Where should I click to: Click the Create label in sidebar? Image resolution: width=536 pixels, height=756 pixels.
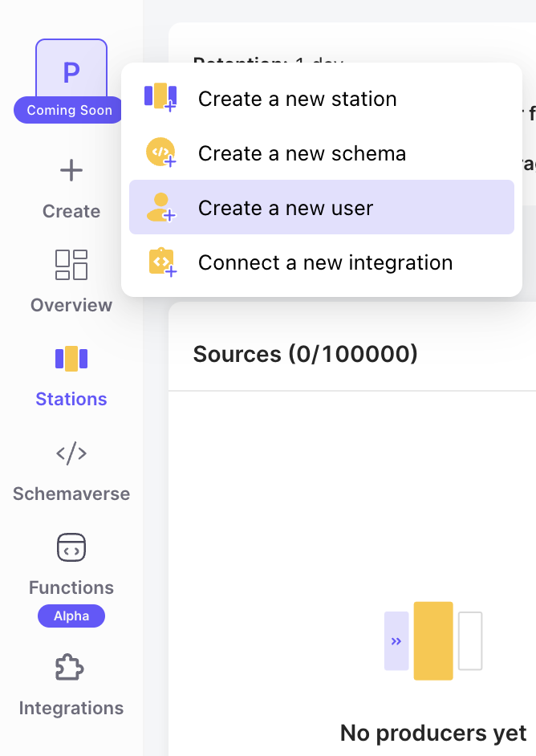[x=71, y=211]
